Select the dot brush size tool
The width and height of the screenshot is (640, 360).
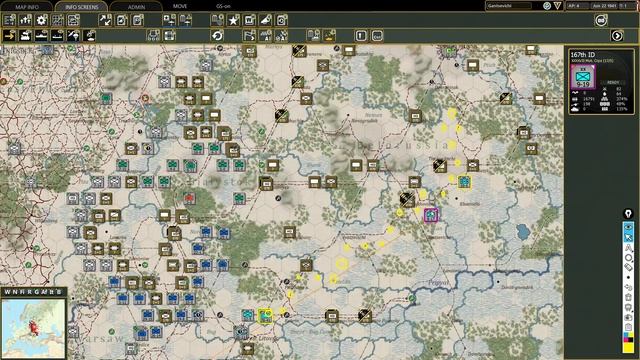click(x=628, y=278)
